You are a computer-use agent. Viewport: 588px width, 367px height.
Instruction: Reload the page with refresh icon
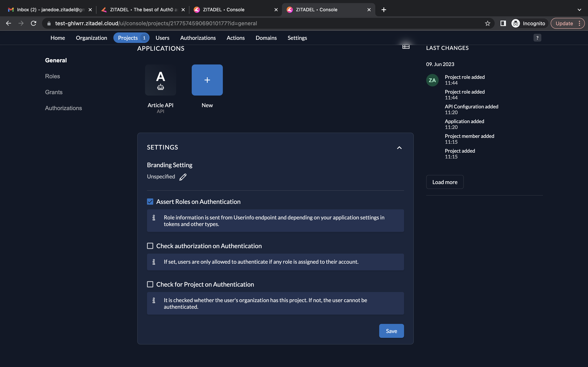33,23
